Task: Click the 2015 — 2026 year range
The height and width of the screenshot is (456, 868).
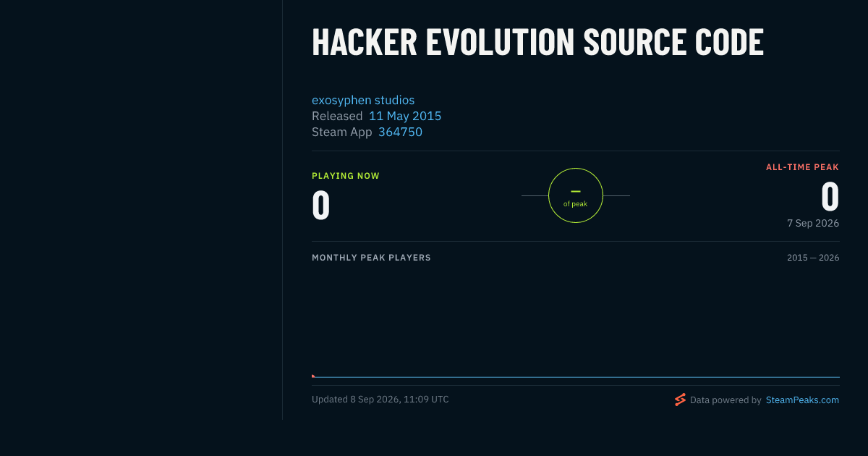Action: (x=813, y=258)
